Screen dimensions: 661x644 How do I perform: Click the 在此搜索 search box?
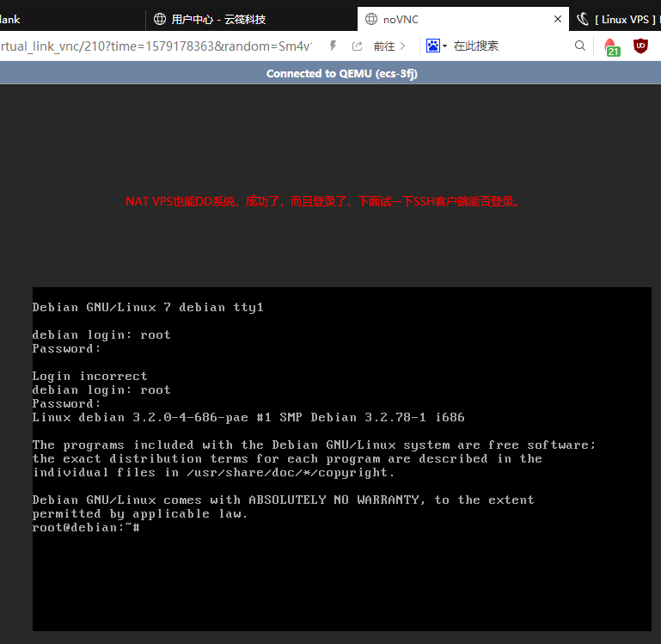(x=507, y=46)
